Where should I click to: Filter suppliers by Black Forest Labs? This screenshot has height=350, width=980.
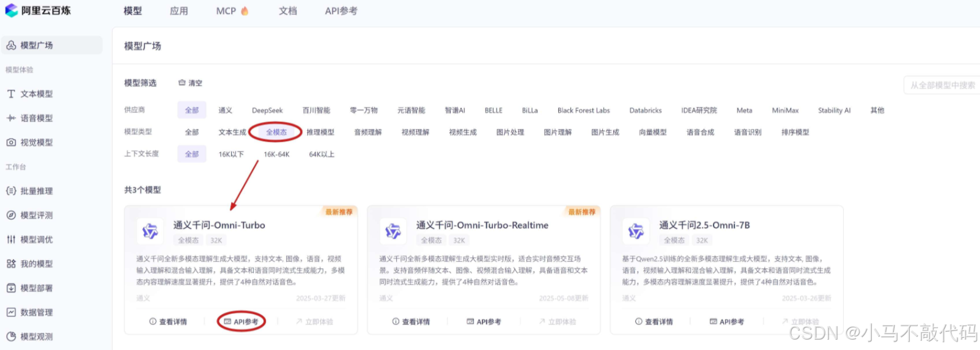(x=584, y=111)
